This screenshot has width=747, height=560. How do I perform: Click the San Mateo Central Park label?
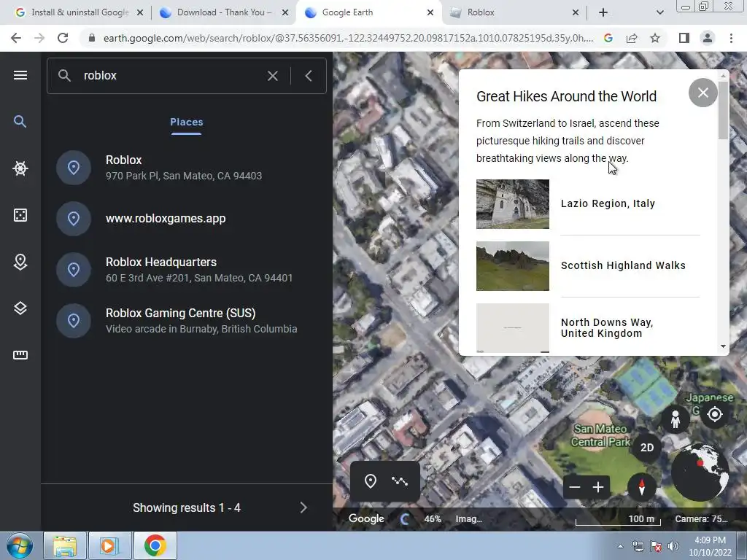[x=600, y=435]
